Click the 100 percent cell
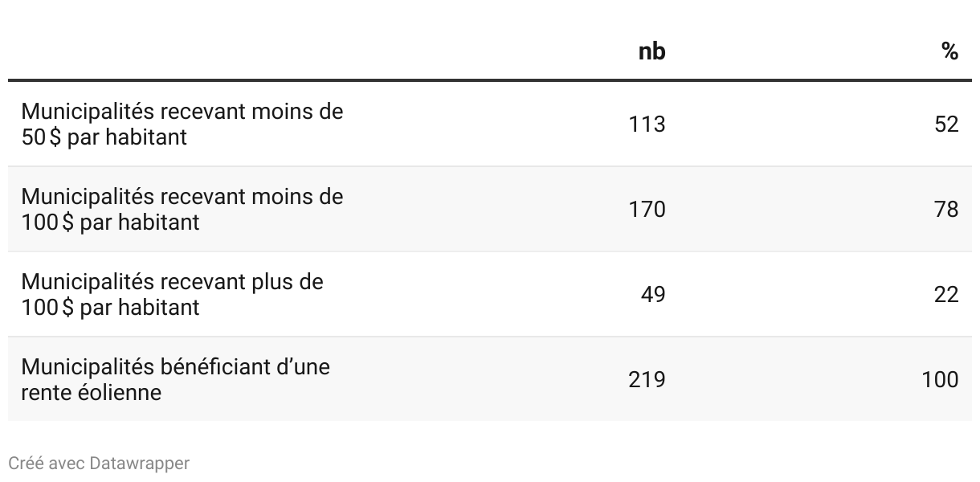The width and height of the screenshot is (980, 482). point(941,379)
